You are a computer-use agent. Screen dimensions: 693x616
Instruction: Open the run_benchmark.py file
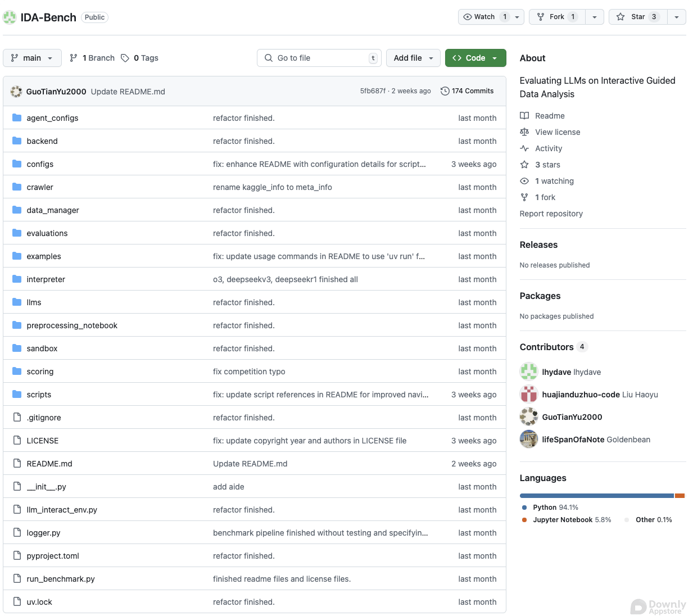tap(61, 579)
